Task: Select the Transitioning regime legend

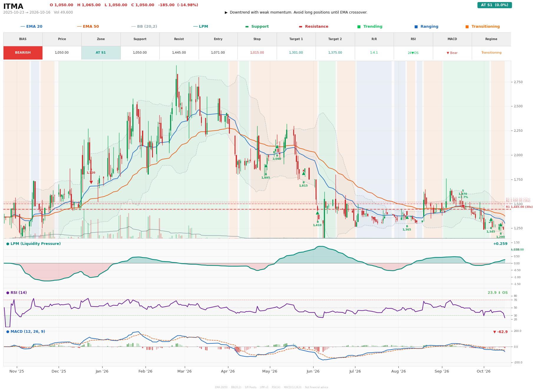Action: pyautogui.click(x=483, y=27)
